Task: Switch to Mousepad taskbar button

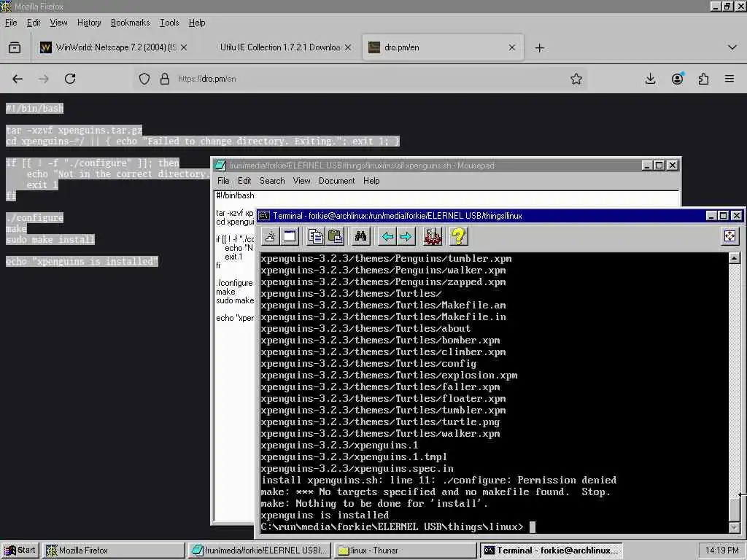Action: pos(259,551)
